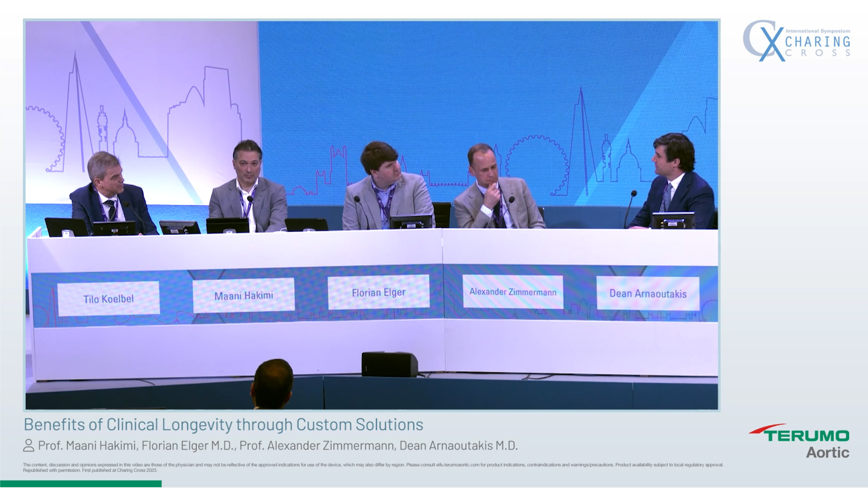Viewport: 868px width, 488px height.
Task: Click the Florian Elger name plate
Action: click(x=379, y=293)
